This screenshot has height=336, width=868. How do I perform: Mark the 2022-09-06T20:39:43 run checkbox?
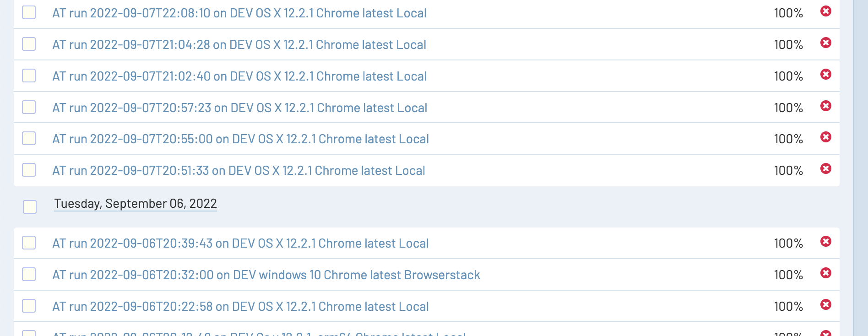(x=29, y=243)
